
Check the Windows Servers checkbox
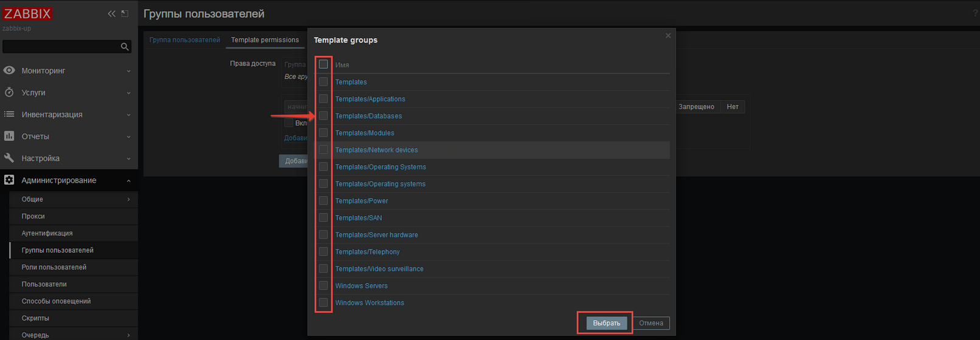tap(323, 285)
